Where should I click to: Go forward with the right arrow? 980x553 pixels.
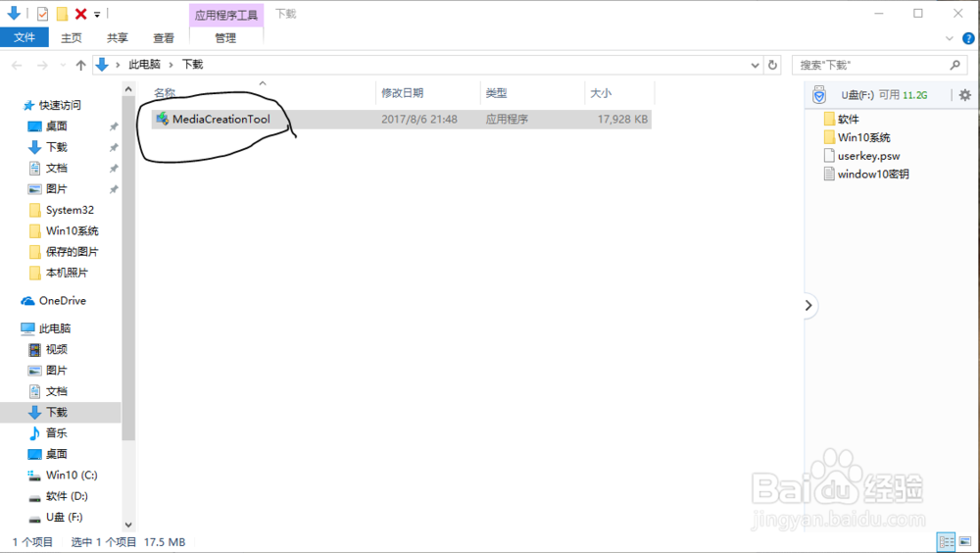pyautogui.click(x=42, y=65)
